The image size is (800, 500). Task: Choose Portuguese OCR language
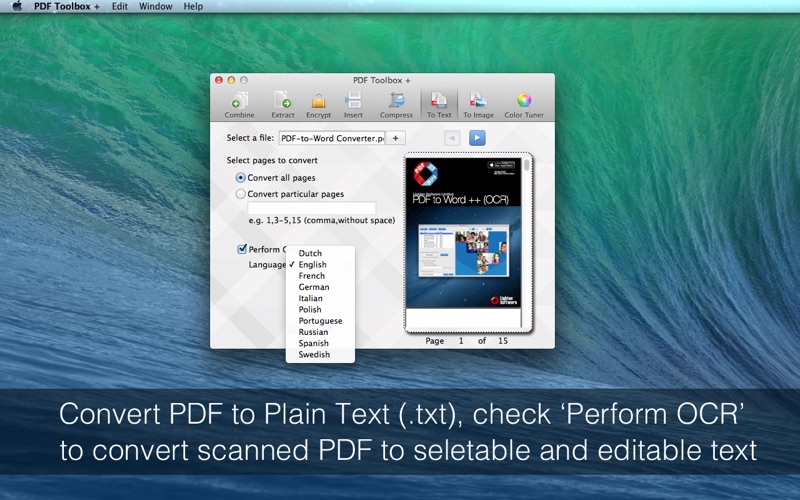click(320, 320)
